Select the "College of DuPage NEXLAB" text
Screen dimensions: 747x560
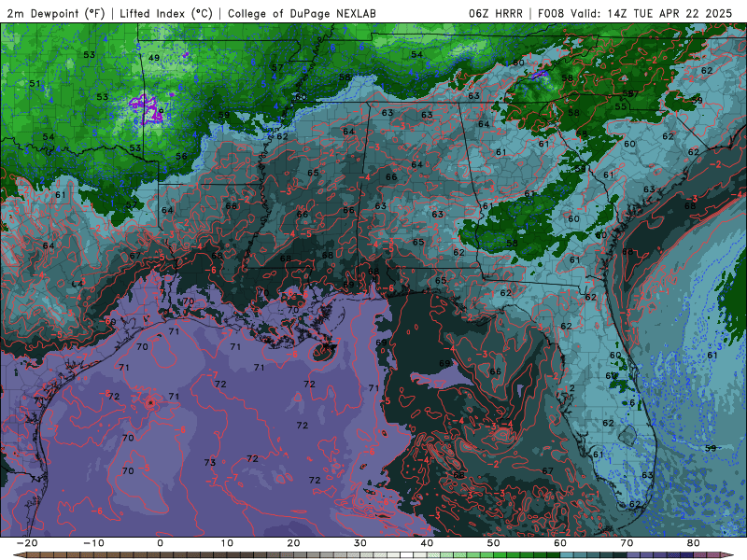click(302, 13)
